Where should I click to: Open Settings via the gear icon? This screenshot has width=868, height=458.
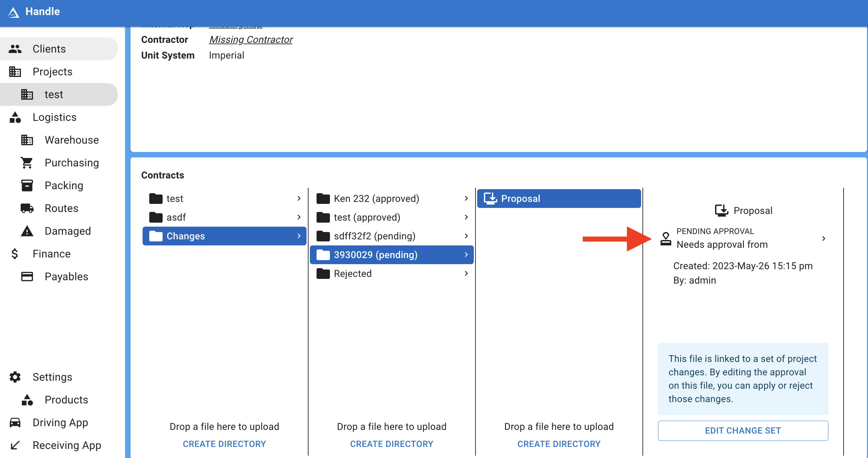tap(15, 377)
